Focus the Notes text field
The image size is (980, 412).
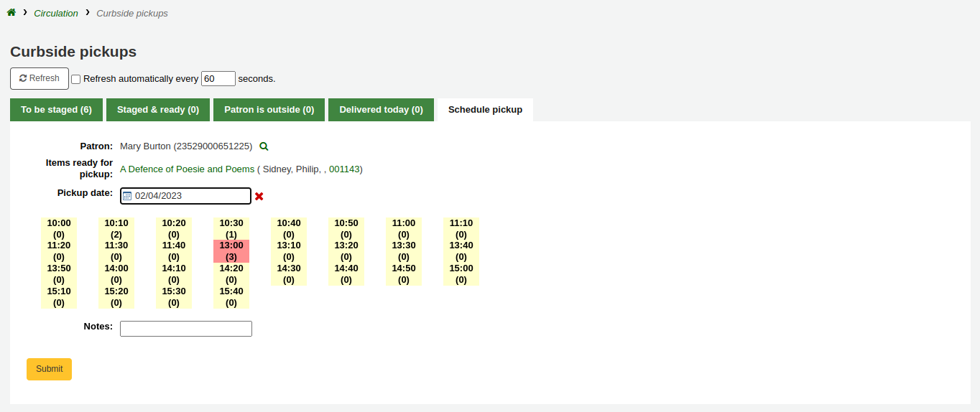[186, 329]
